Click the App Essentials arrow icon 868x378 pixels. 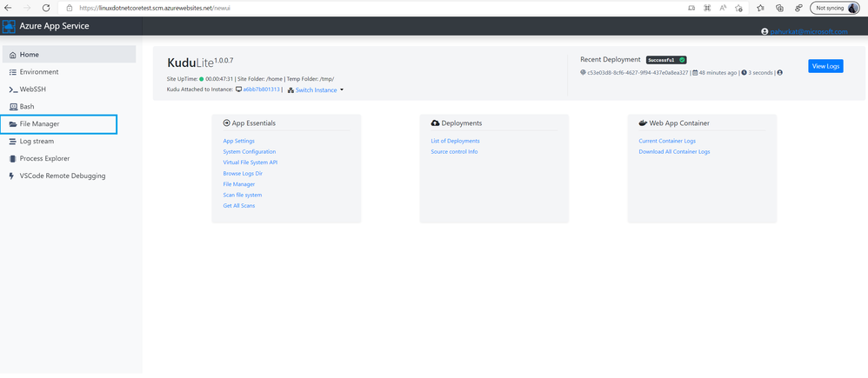tap(226, 123)
